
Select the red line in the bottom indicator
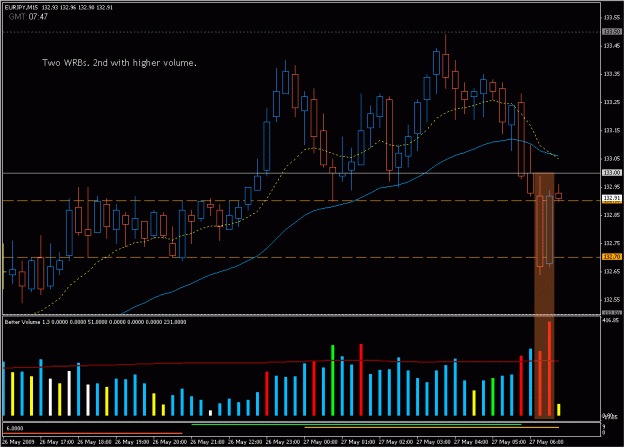(x=92, y=433)
